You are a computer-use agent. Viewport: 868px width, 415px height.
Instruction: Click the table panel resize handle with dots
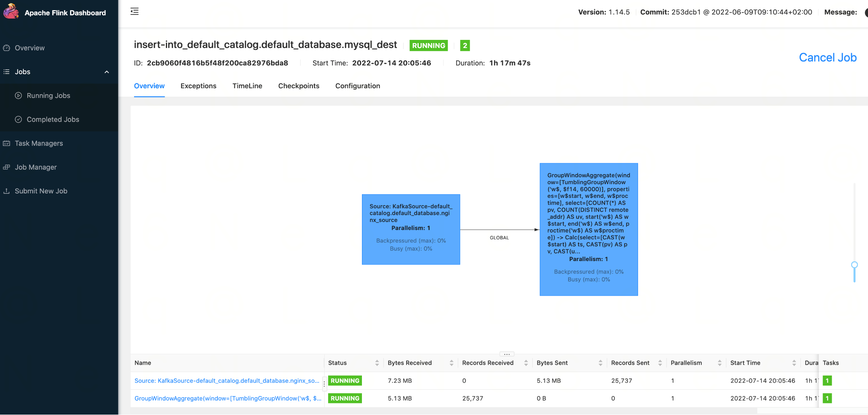click(x=507, y=354)
